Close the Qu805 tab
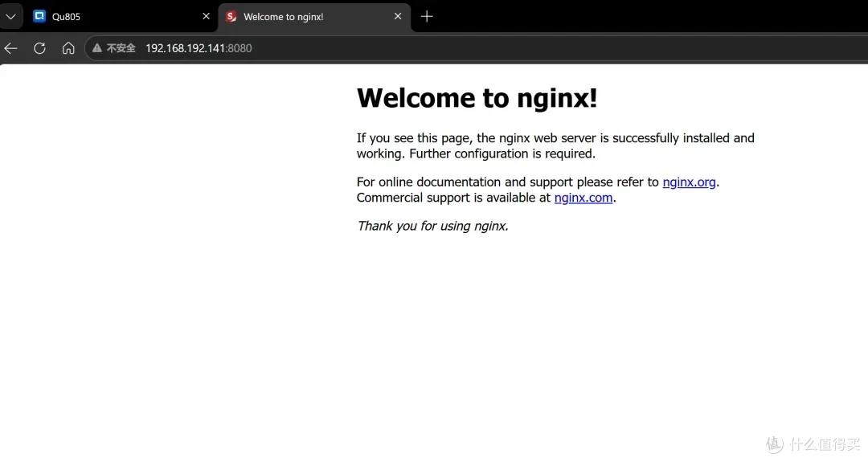 (x=206, y=17)
